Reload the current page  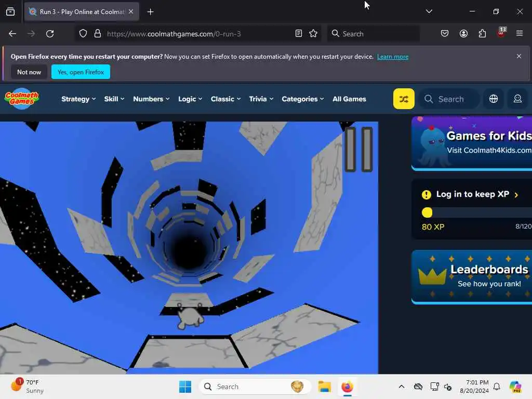tap(50, 34)
